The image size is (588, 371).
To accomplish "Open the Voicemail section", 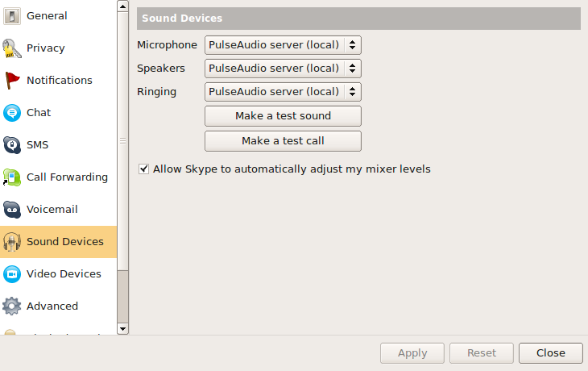I will click(52, 210).
